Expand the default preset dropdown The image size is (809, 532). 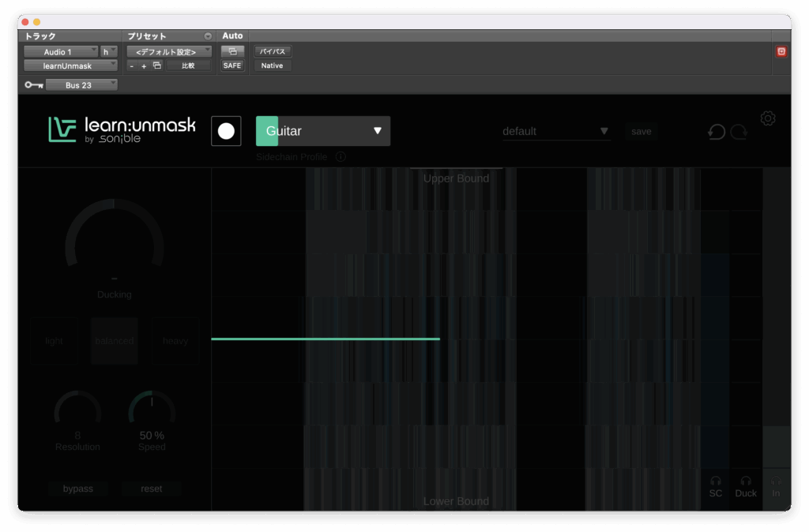click(556, 132)
